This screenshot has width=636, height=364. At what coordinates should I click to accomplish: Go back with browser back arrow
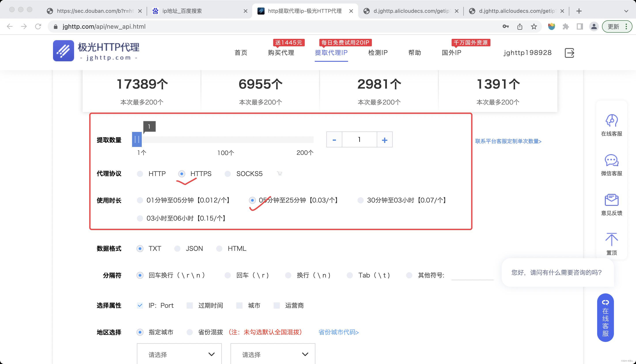coord(10,26)
